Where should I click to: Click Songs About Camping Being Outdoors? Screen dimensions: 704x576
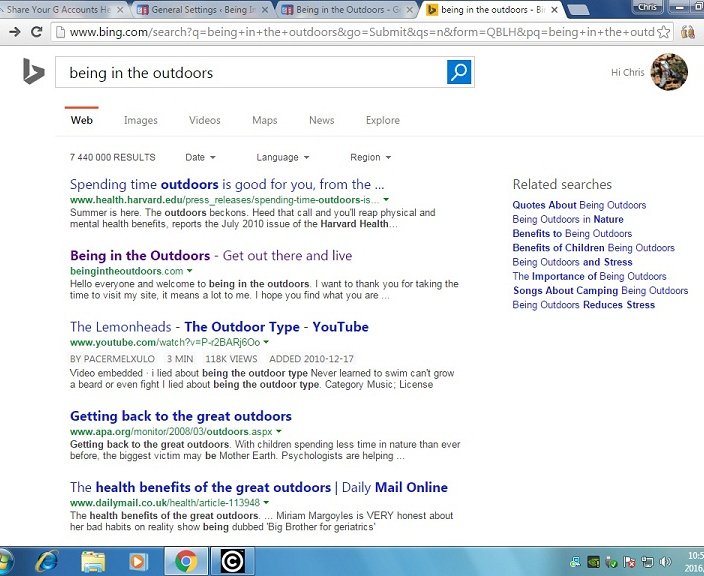[600, 290]
